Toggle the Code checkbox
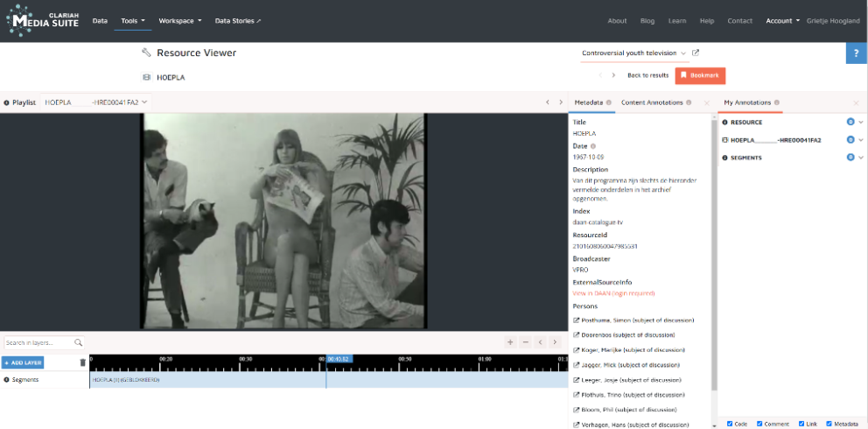Screen dimensions: 868x429 [730, 424]
